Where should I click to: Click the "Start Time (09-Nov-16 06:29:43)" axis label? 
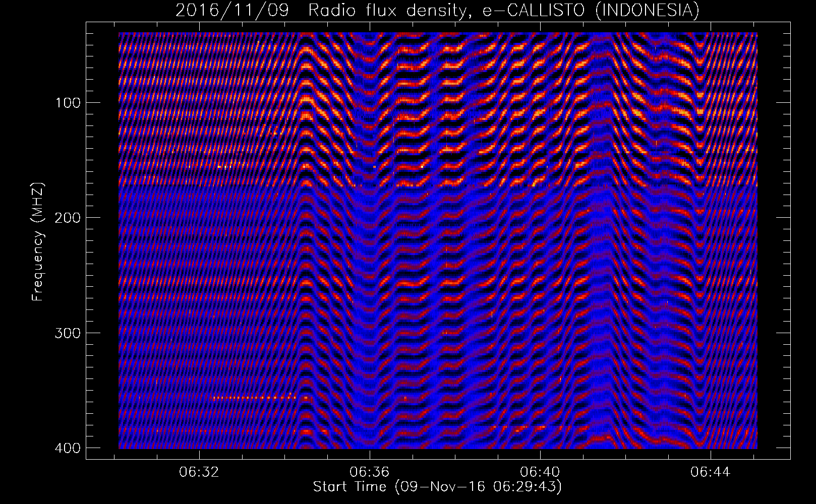coord(437,487)
